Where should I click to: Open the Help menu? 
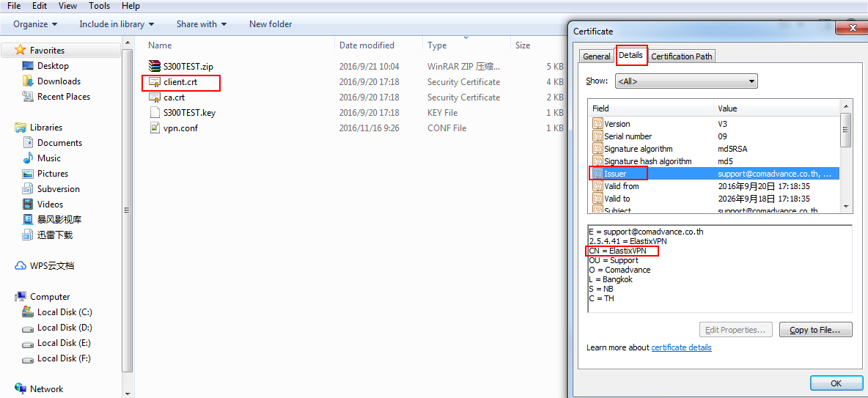pos(130,6)
